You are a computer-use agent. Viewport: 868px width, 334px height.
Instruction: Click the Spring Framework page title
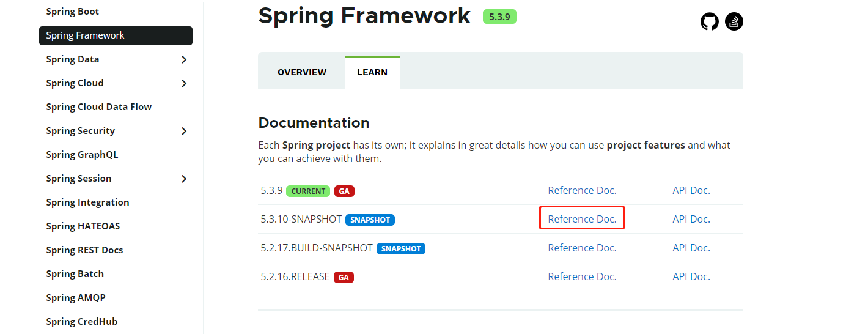tap(364, 16)
